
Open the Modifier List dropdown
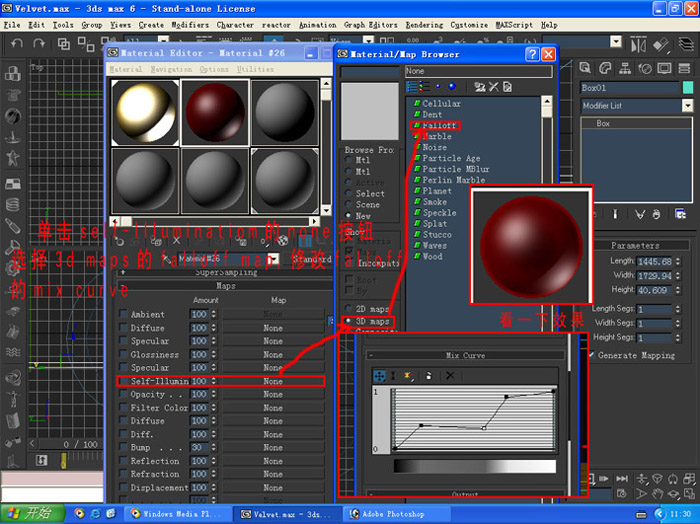pos(687,106)
